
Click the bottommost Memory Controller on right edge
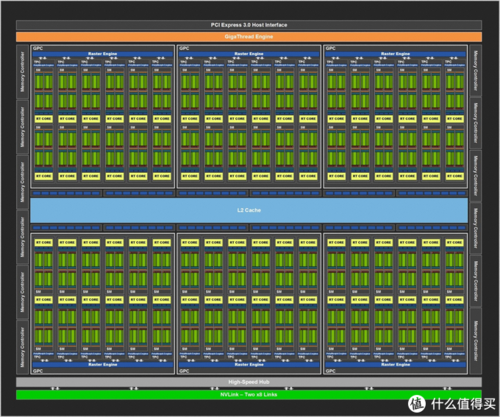tap(476, 341)
